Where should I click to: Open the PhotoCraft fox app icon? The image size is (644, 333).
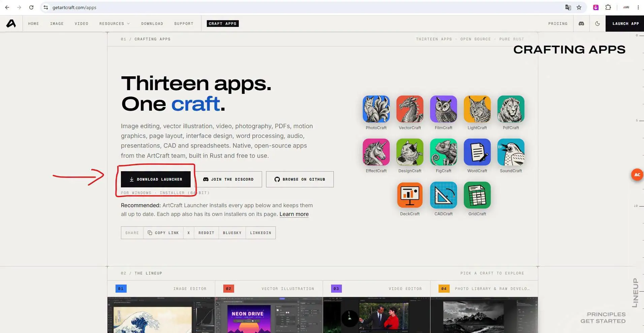tap(376, 109)
